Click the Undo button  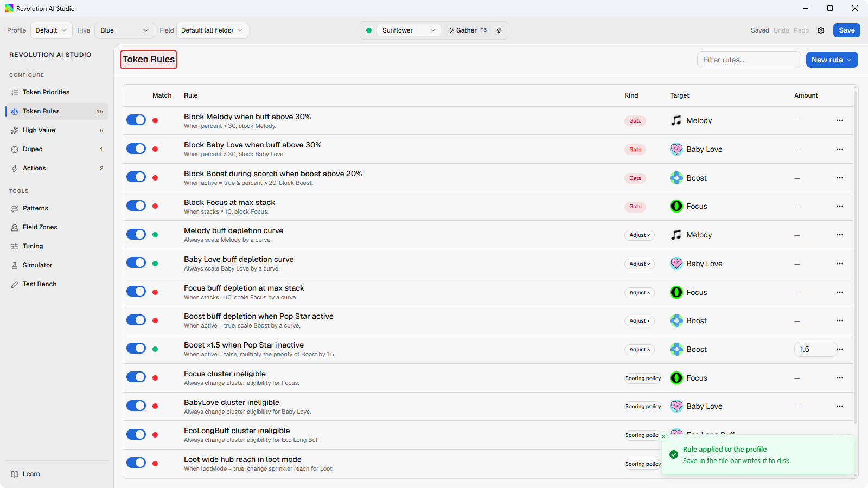[781, 30]
